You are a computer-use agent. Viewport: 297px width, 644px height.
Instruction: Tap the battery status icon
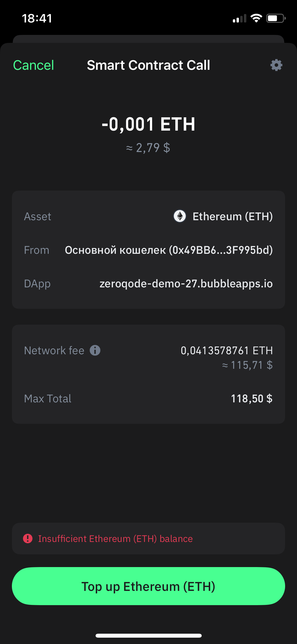coord(276,18)
